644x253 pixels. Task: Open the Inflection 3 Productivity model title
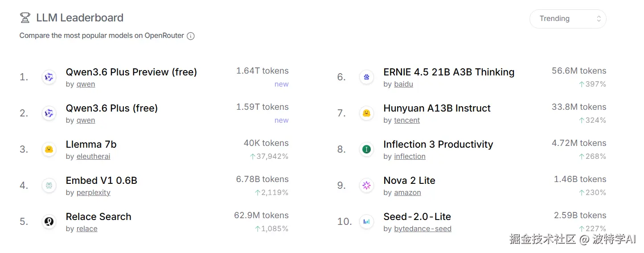click(x=438, y=145)
